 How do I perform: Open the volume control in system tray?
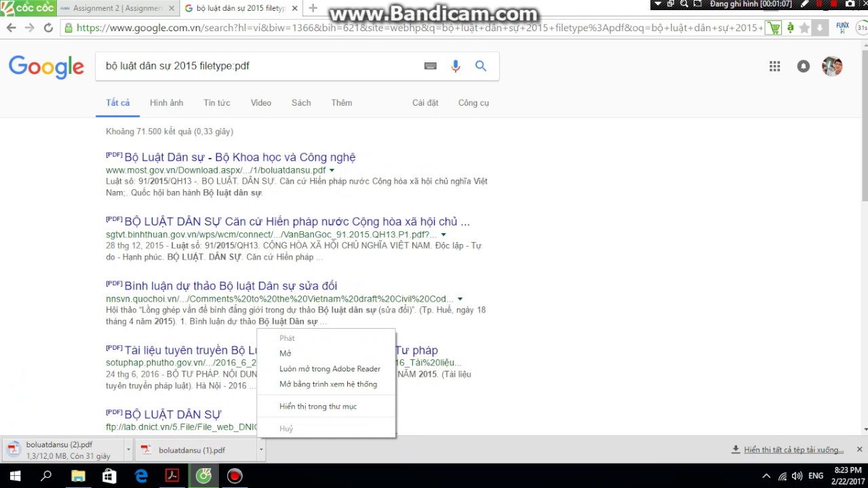(797, 476)
